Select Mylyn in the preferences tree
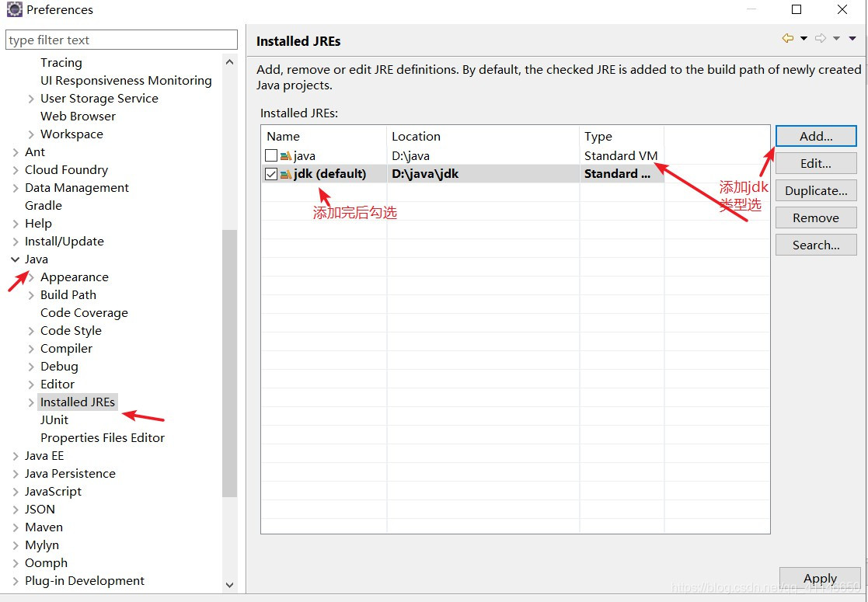The height and width of the screenshot is (602, 868). (41, 545)
